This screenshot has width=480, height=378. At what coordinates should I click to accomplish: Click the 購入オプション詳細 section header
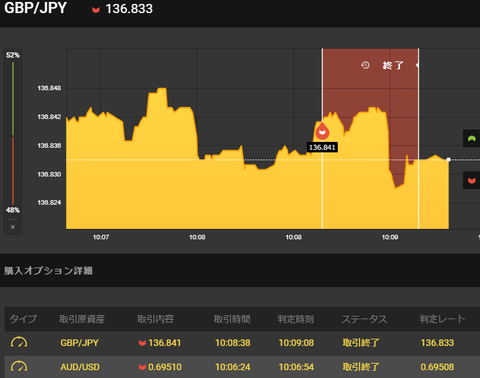point(48,271)
